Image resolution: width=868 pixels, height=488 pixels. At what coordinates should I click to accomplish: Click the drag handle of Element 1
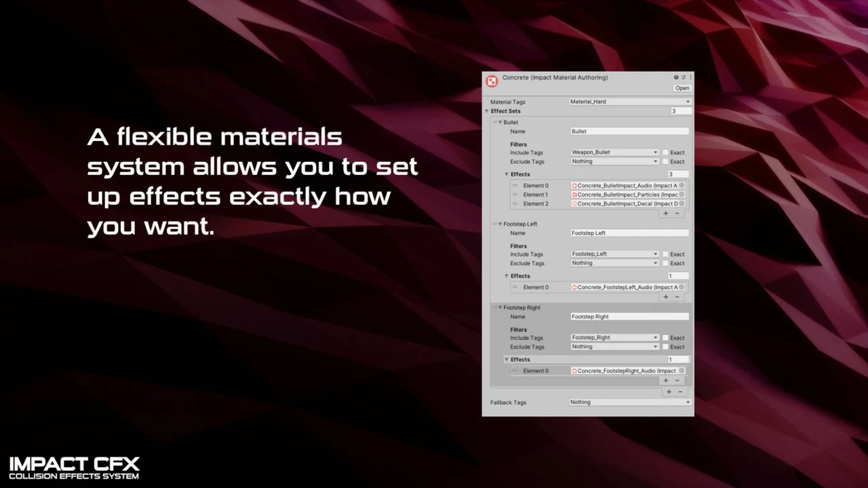pos(515,195)
